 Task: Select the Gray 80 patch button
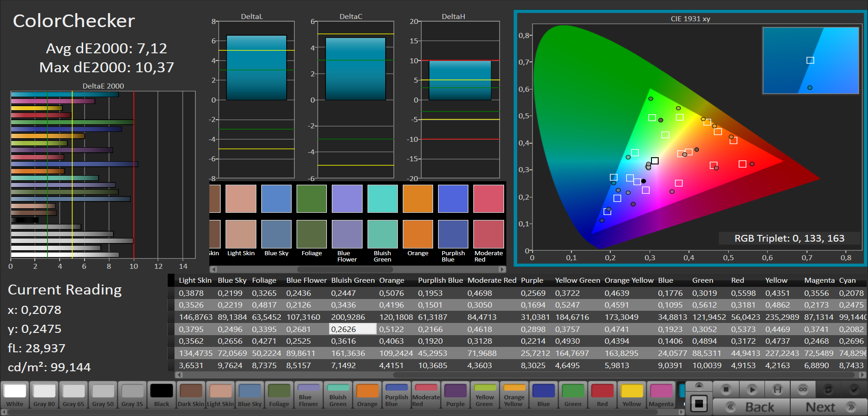pos(44,395)
